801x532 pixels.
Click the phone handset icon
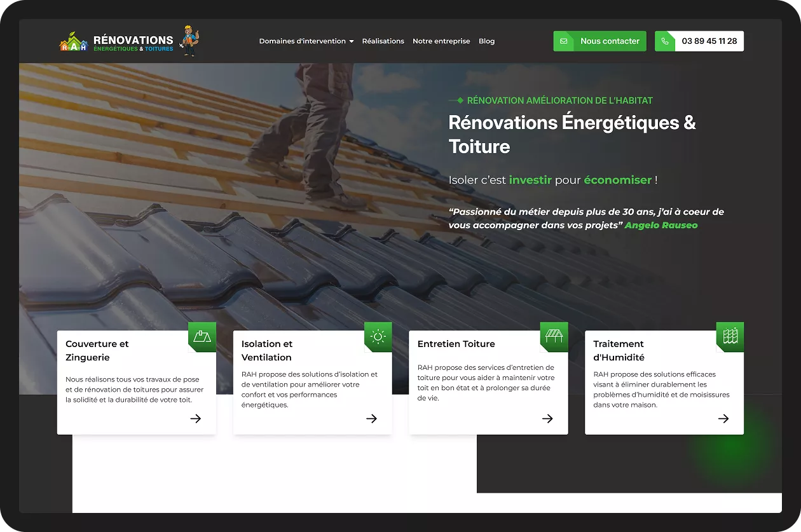(x=665, y=41)
